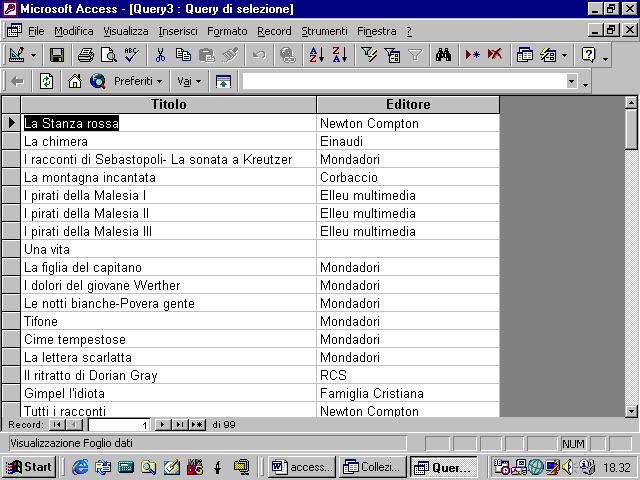640x480 pixels.
Task: Expand the web address dropdown arrow
Action: point(572,81)
